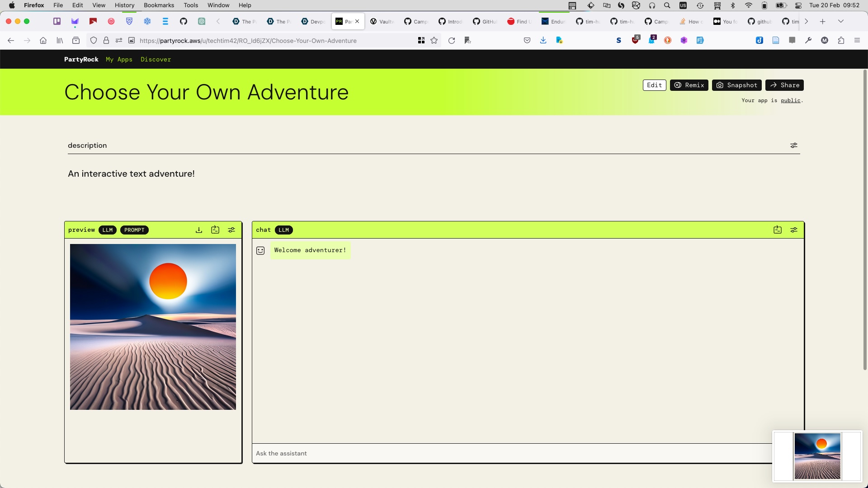This screenshot has height=488, width=868.
Task: Click the public visibility link
Action: (x=790, y=100)
